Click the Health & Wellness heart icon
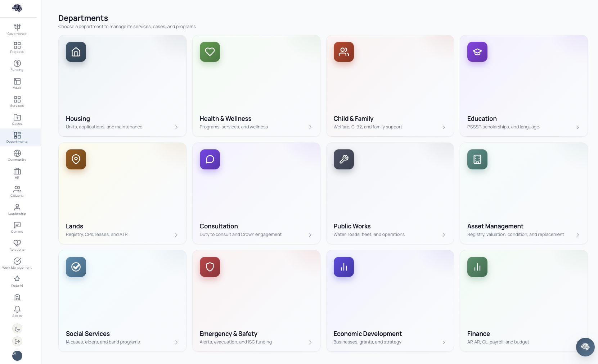The image size is (598, 364). [210, 52]
